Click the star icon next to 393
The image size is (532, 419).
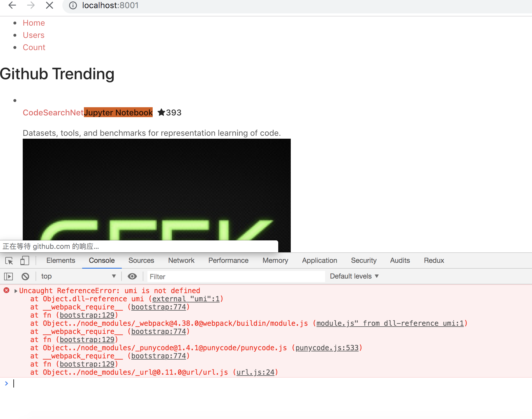pyautogui.click(x=161, y=112)
